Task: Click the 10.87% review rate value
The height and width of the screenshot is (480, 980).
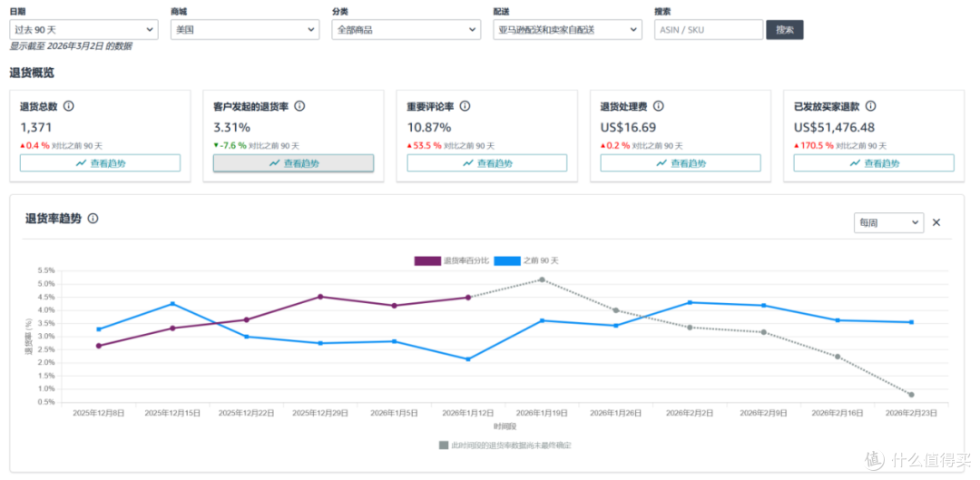Action: pyautogui.click(x=428, y=128)
